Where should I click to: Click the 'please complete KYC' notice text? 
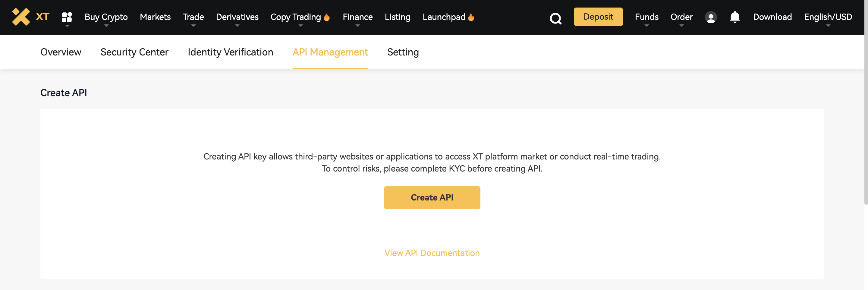(432, 169)
